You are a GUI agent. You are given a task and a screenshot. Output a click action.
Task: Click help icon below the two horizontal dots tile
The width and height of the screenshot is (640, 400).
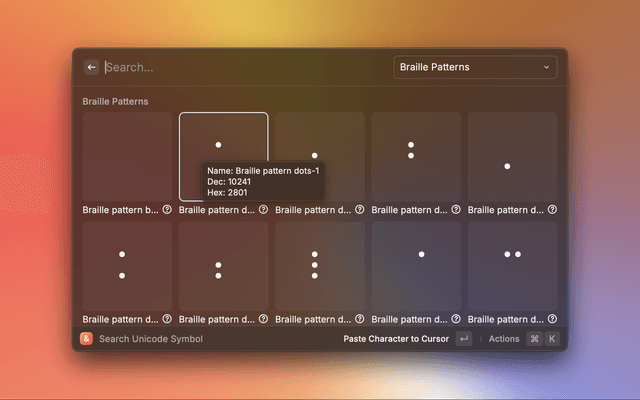(x=552, y=319)
